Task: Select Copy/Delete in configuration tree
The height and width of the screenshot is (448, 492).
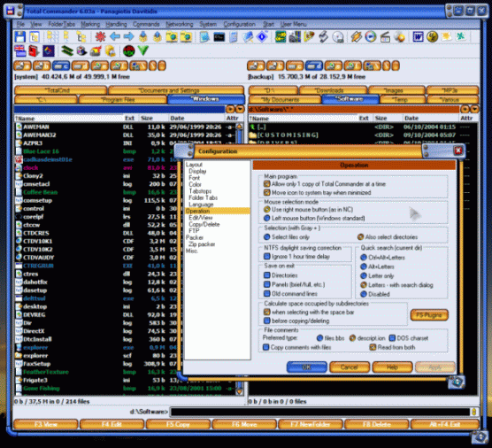Action: [x=204, y=224]
